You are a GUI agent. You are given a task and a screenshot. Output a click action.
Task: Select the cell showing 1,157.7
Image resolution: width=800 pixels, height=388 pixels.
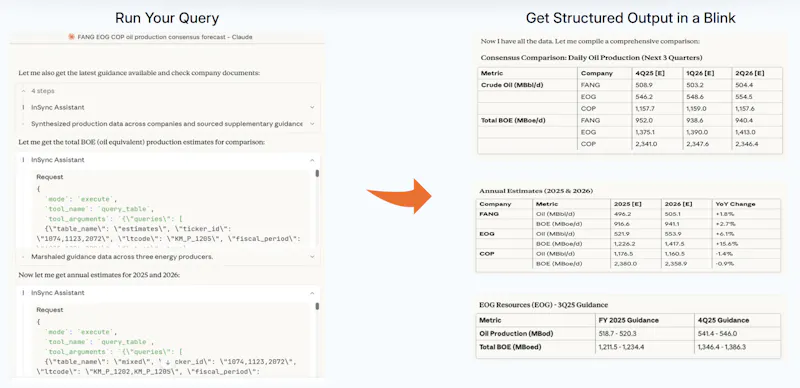pos(657,109)
